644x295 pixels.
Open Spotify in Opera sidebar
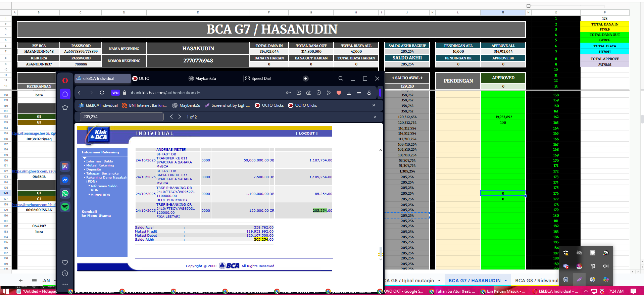point(65,207)
